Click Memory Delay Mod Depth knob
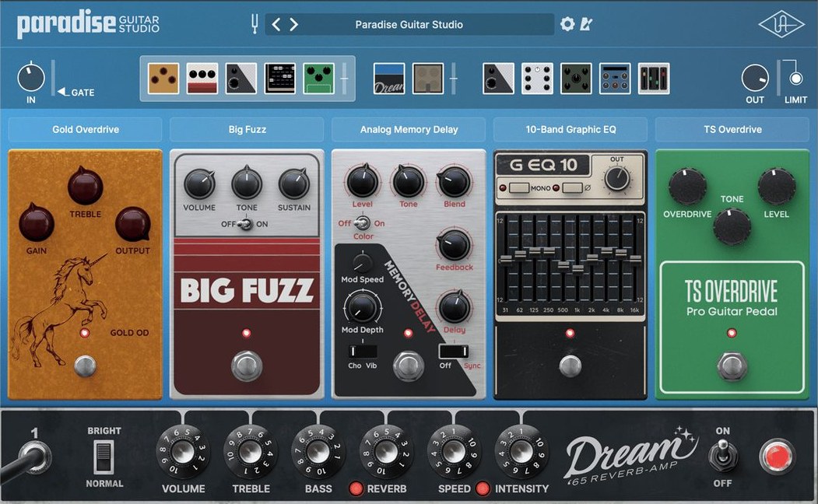Viewport: 818px width, 504px height. point(362,307)
